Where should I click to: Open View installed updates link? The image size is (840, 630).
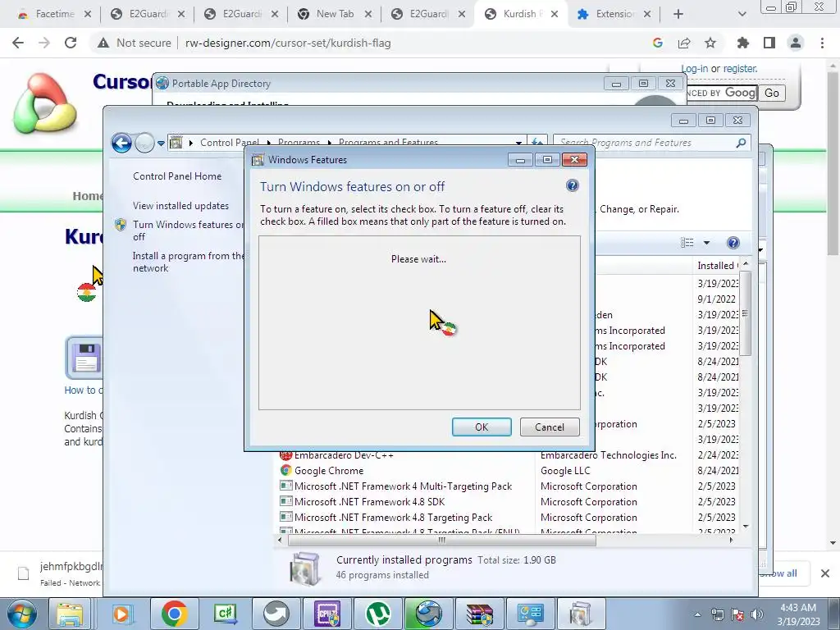click(x=180, y=206)
